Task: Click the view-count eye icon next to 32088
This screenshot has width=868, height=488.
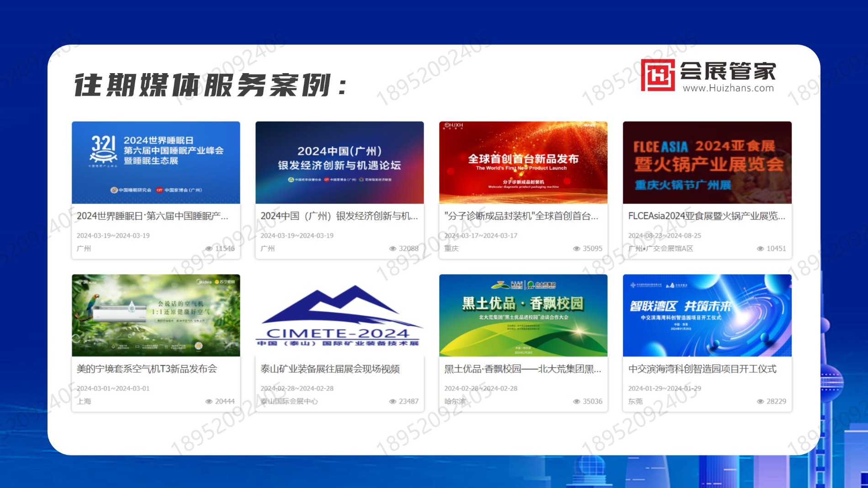Action: 392,249
